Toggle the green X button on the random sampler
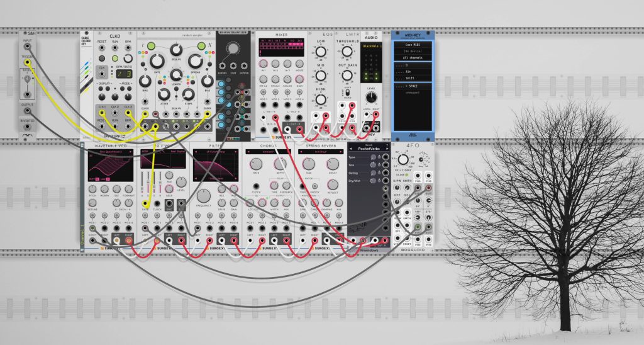This screenshot has width=644, height=345. coord(201,46)
